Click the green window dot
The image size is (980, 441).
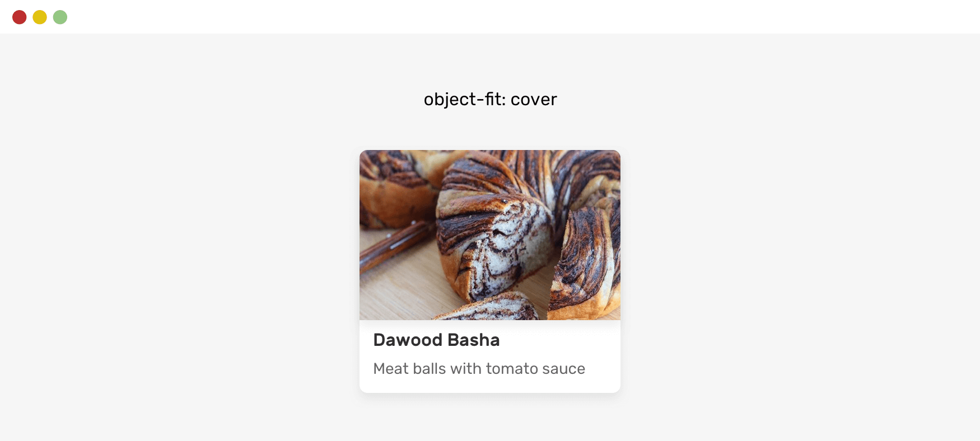60,17
